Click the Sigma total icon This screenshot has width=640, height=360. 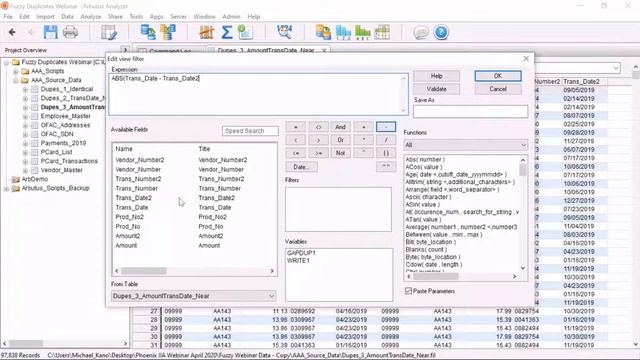[x=227, y=32]
